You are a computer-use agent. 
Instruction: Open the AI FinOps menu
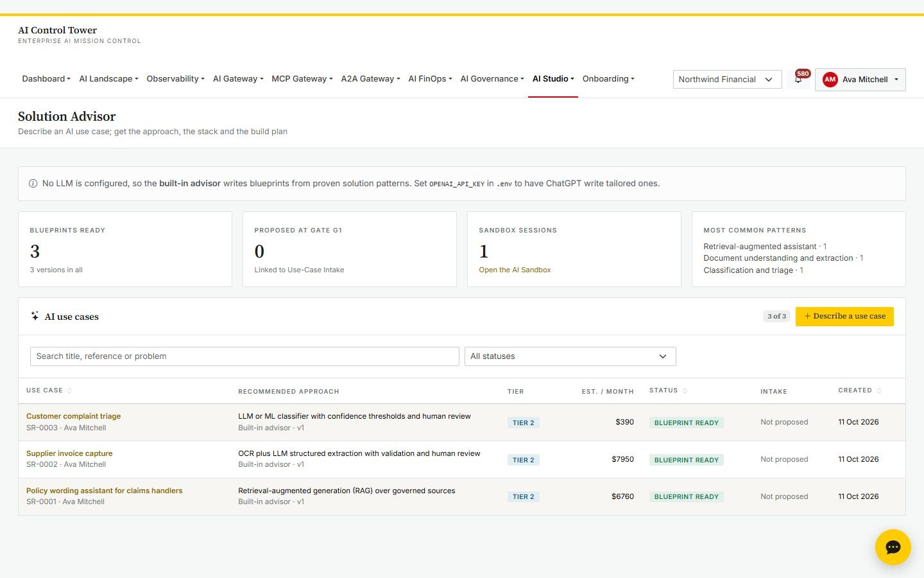(430, 79)
